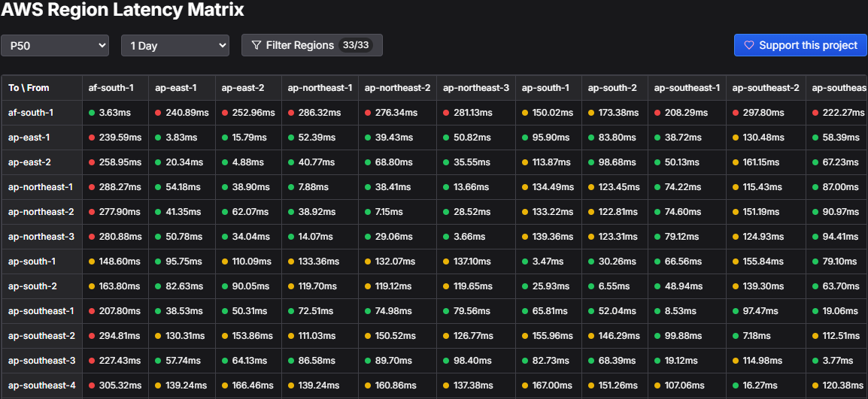Click the 8.53ms latency cell
Viewport: 868px width, 399px height.
click(687, 311)
